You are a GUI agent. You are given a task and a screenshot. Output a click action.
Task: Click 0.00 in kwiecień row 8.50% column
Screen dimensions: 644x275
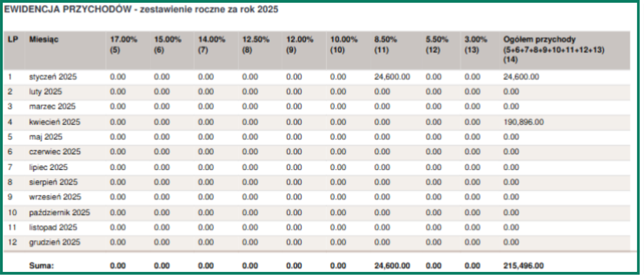(x=382, y=122)
